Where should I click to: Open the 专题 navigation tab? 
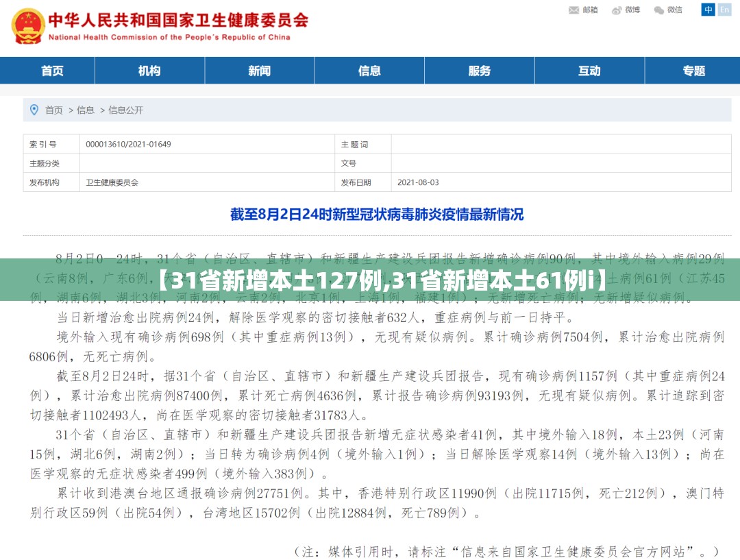(693, 71)
